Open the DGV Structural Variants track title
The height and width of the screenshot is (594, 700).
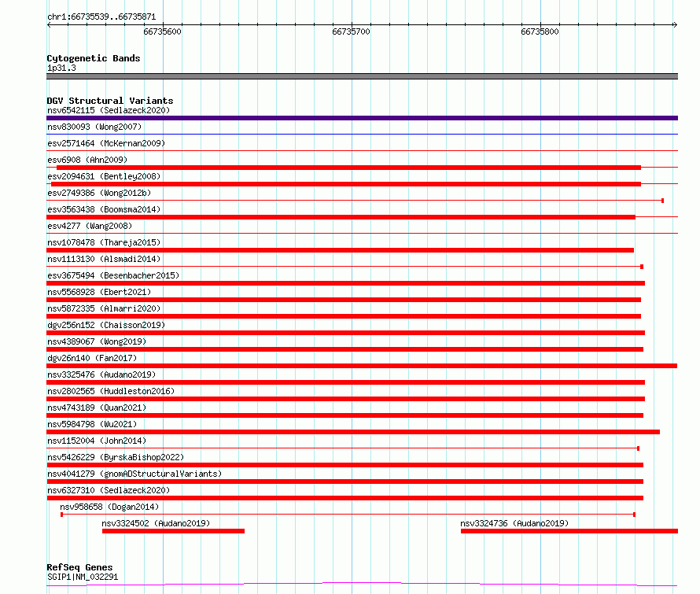pos(110,101)
